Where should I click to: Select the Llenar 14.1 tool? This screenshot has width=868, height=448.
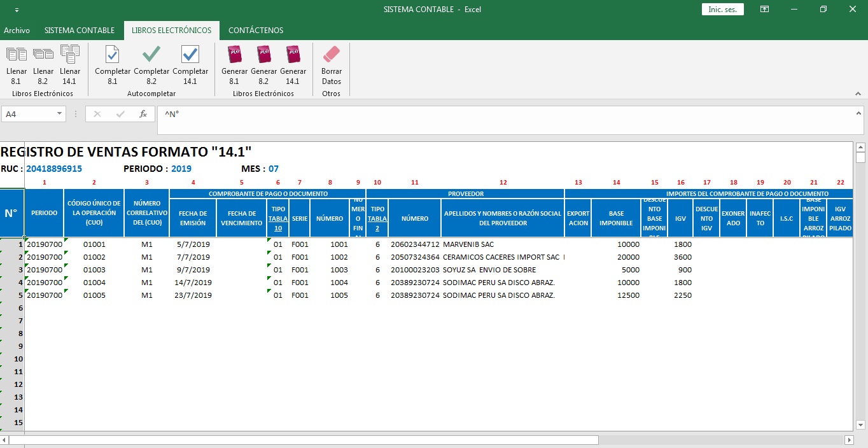click(x=70, y=64)
